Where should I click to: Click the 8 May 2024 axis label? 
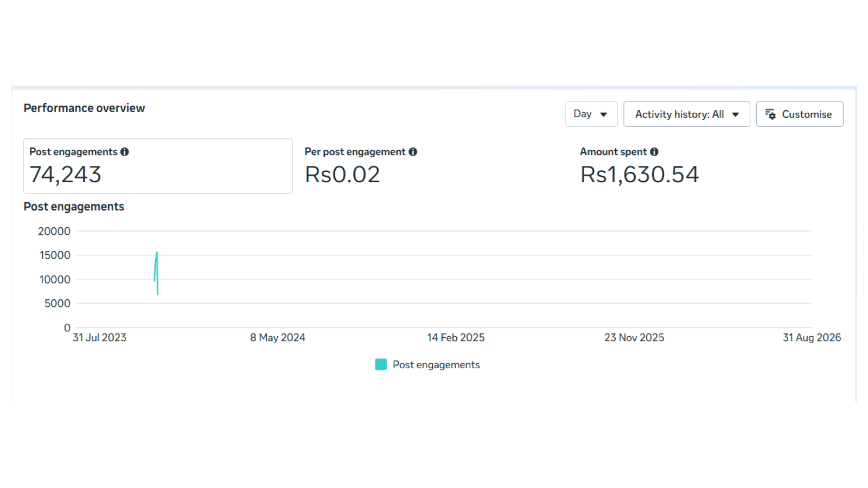pyautogui.click(x=278, y=337)
